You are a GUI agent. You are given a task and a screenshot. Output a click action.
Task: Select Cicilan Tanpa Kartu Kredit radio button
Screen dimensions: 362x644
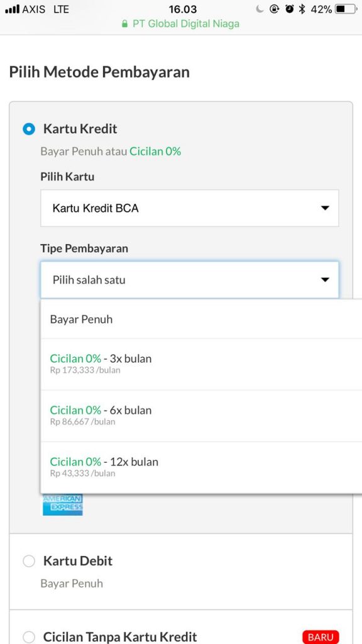[x=29, y=637]
